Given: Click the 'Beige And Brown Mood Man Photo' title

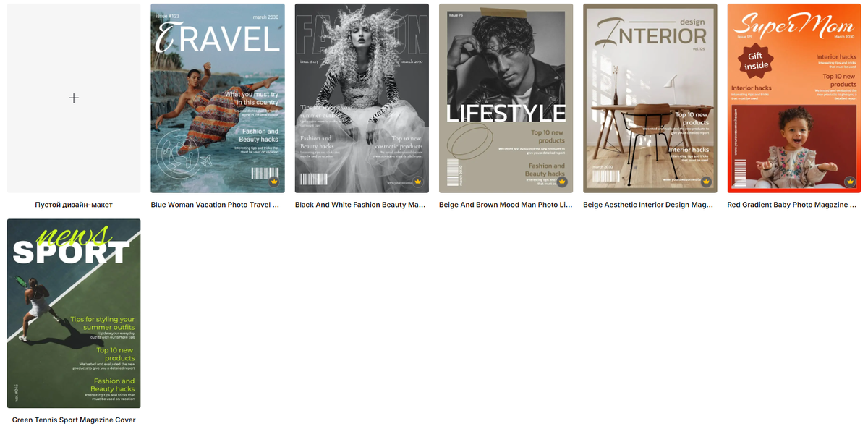Looking at the screenshot, I should [x=506, y=205].
